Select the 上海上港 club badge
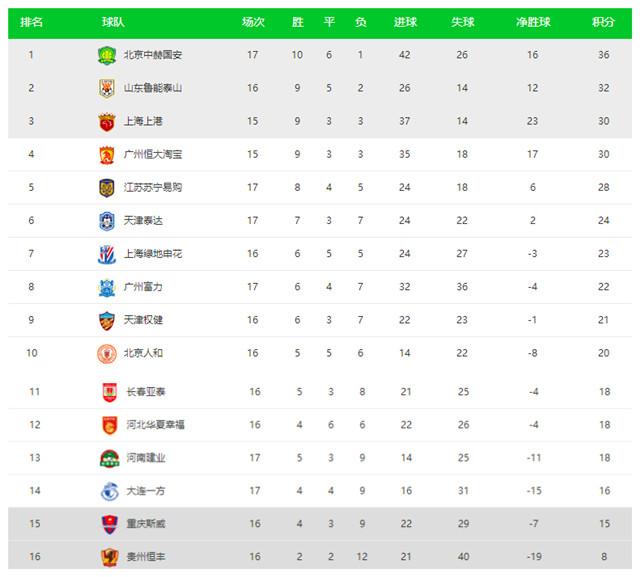Viewport: 640px width, 577px height. click(107, 122)
